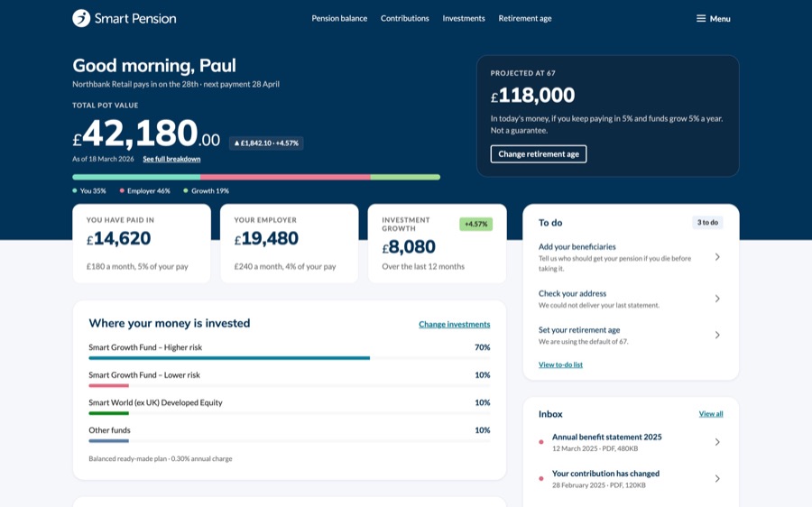Click the unread dot beside Annual benefit statement
The width and height of the screenshot is (812, 507).
click(x=541, y=442)
